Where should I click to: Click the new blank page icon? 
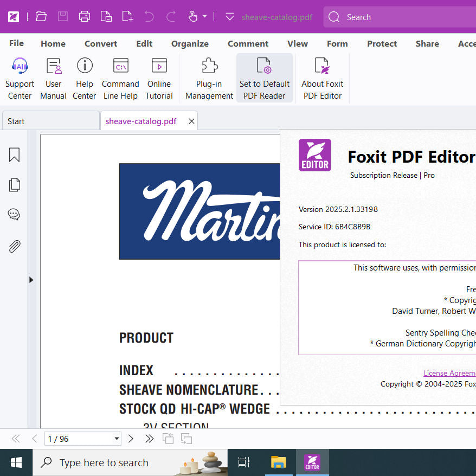coord(127,16)
